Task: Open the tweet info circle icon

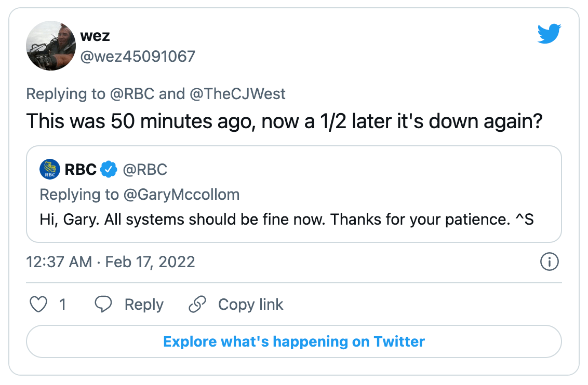Action: [x=549, y=262]
